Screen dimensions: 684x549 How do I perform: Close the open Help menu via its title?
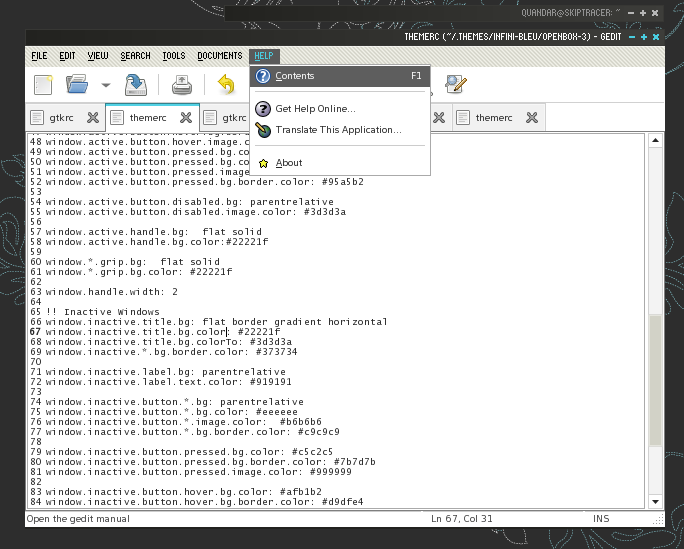coord(264,56)
